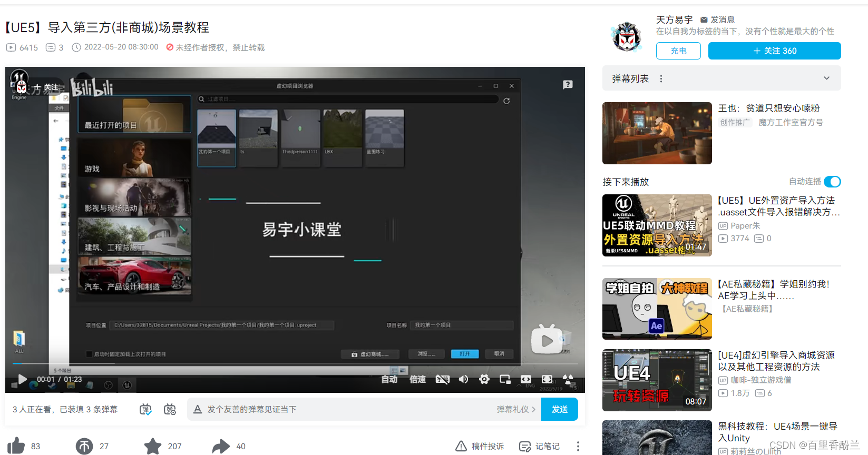Toggle danmaku display on/off icon
868x455 pixels.
point(146,409)
